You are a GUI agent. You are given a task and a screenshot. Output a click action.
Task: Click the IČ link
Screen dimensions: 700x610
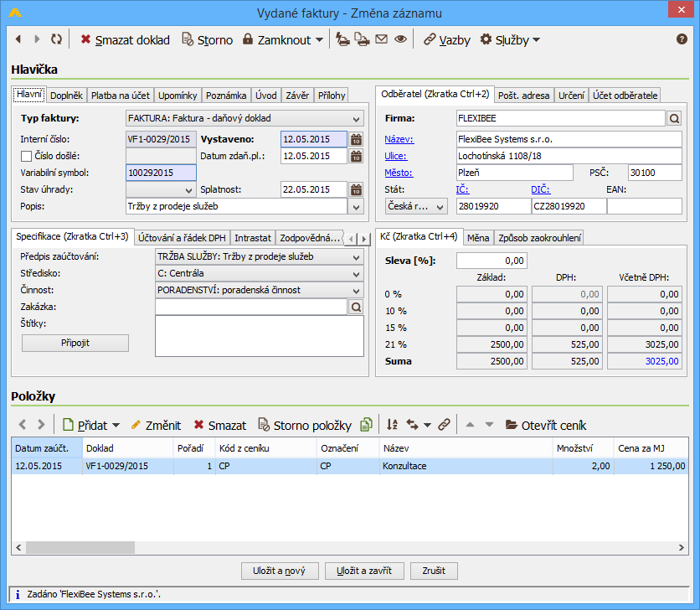462,189
